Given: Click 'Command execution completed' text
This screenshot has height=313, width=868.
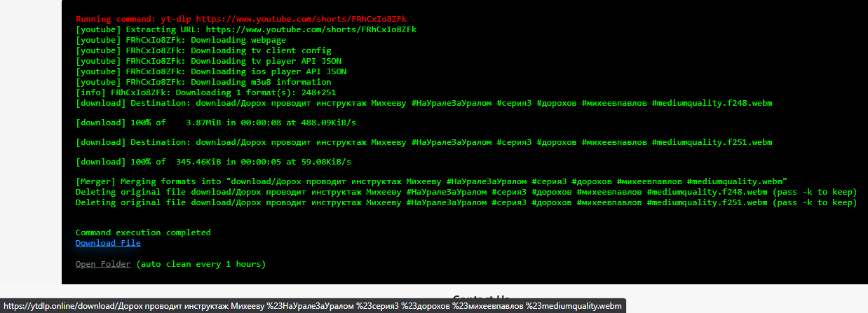Looking at the screenshot, I should tap(143, 232).
